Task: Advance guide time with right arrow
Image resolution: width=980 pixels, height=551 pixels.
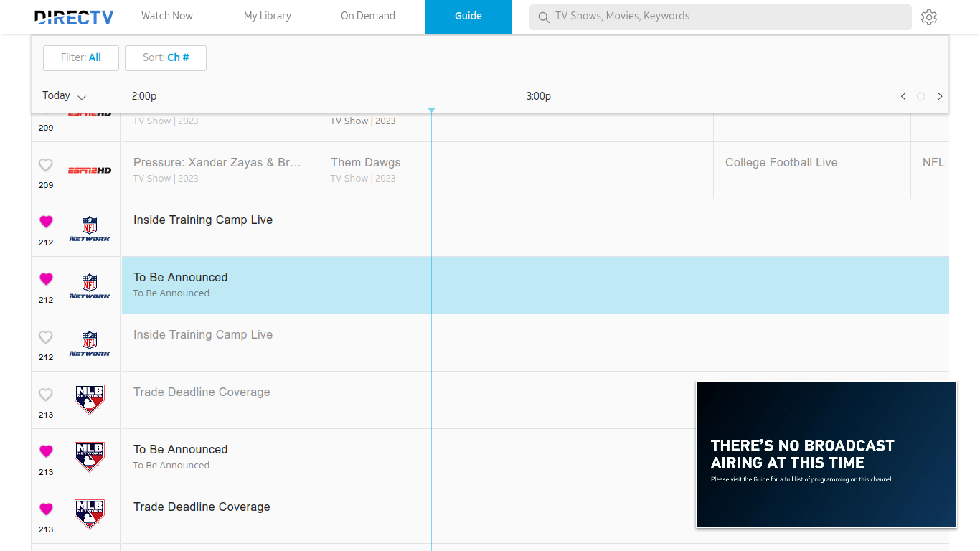Action: click(x=940, y=96)
